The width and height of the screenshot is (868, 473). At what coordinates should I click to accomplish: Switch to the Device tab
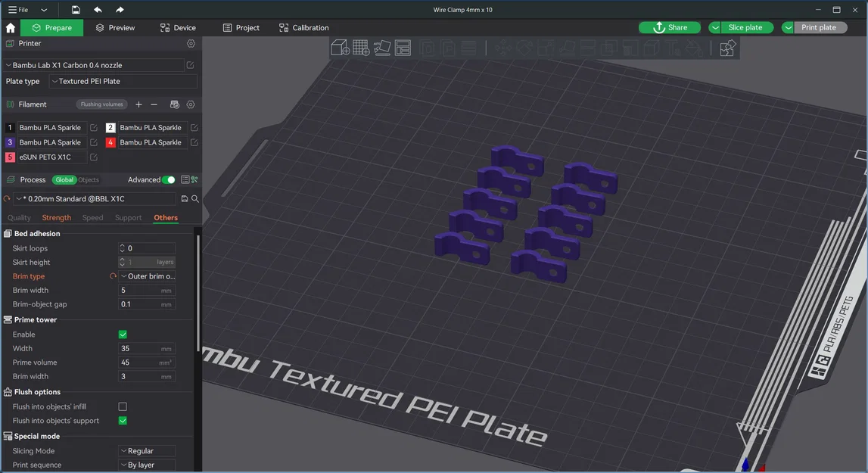coord(178,28)
